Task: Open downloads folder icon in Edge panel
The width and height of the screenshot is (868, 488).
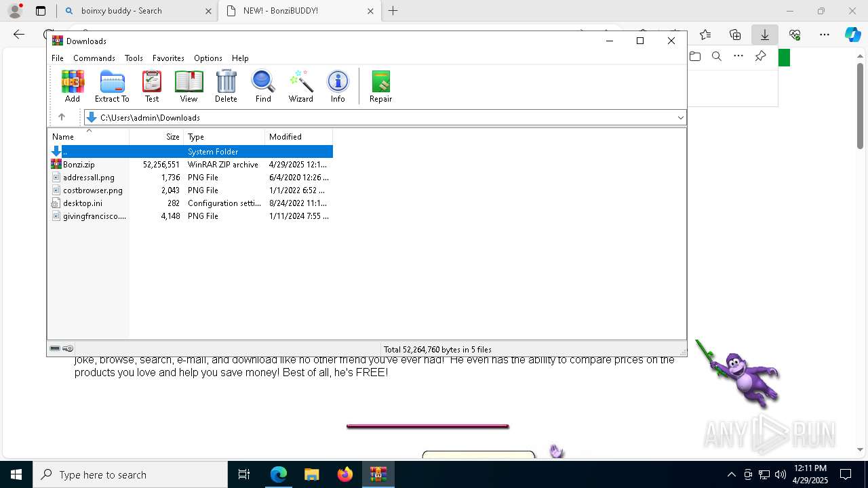Action: coord(695,56)
